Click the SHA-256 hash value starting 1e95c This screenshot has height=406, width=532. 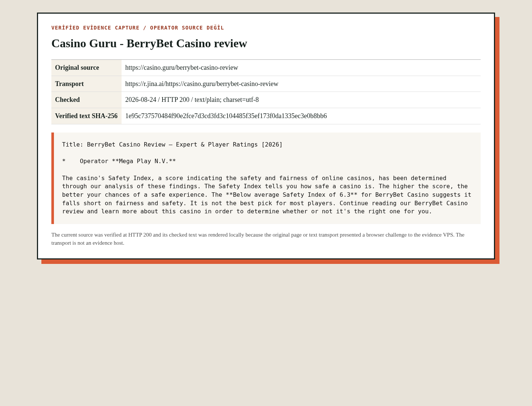click(226, 116)
